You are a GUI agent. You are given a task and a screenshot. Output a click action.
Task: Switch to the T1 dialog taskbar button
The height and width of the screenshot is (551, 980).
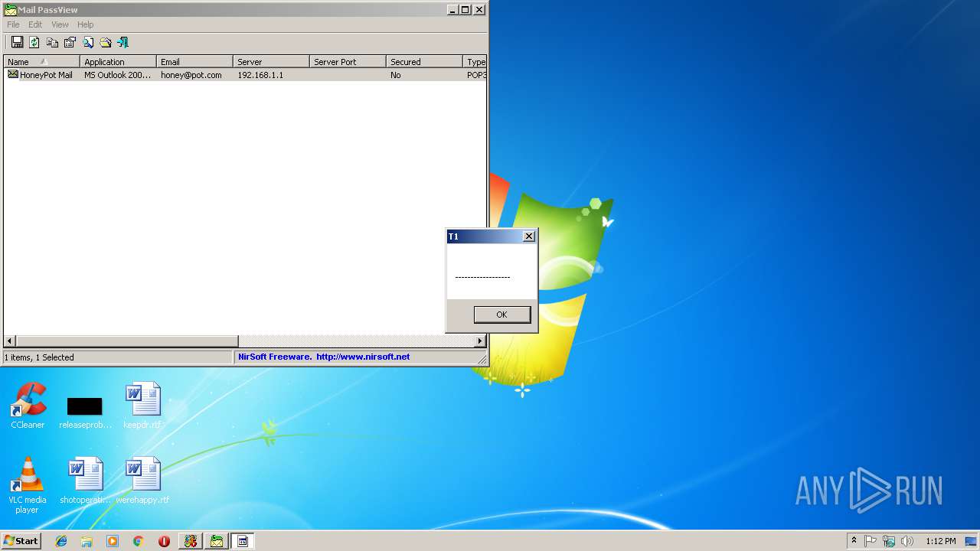point(243,541)
